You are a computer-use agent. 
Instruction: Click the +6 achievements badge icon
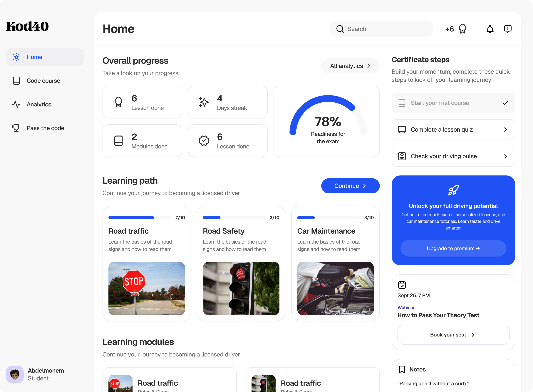click(x=462, y=29)
